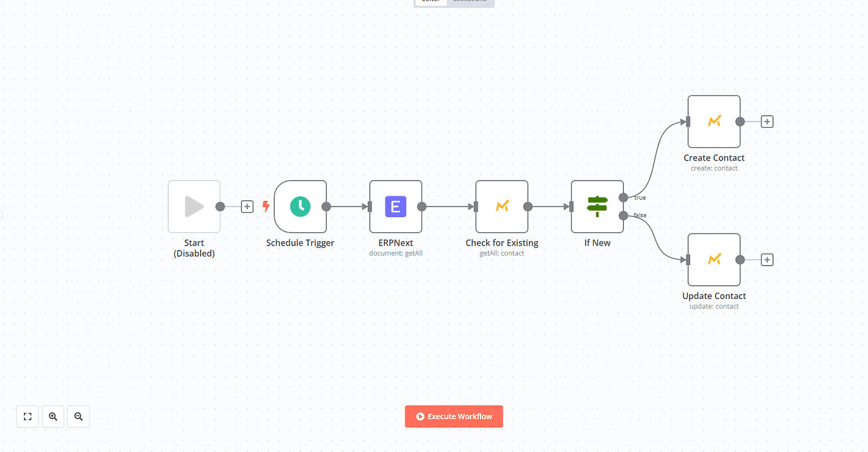Add node after Create Contact using plus
This screenshot has height=452, width=868.
[x=767, y=121]
